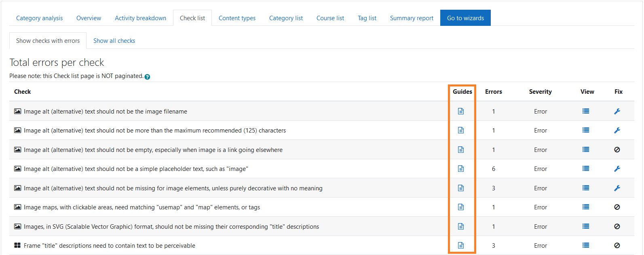Image resolution: width=644 pixels, height=255 pixels.
Task: View errors for Frame title descriptions check
Action: pyautogui.click(x=586, y=245)
